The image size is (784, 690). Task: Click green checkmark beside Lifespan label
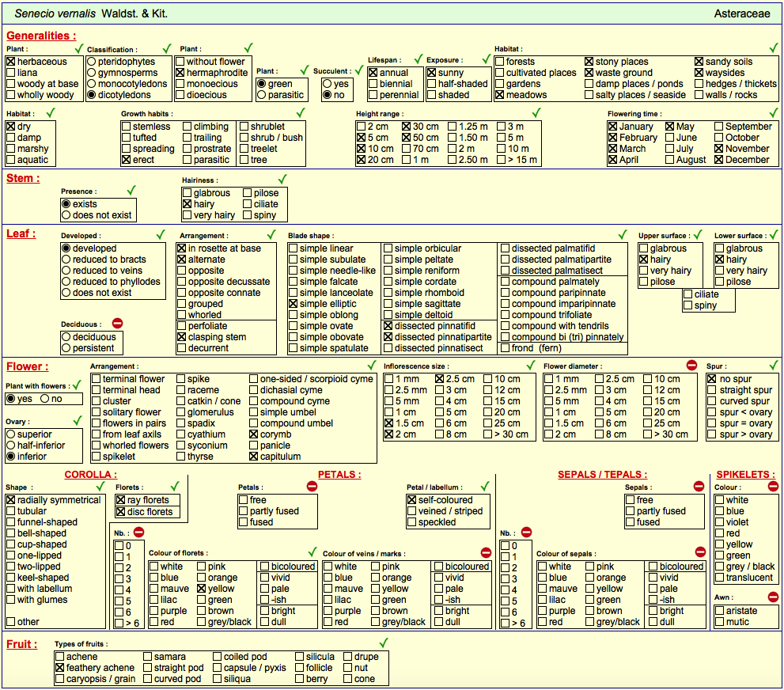(x=419, y=59)
